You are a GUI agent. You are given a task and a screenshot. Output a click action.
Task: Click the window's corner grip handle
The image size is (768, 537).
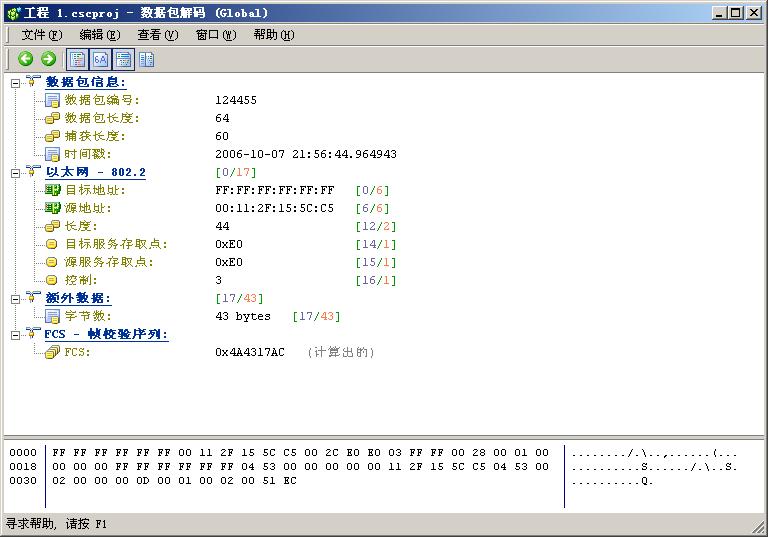[758, 527]
